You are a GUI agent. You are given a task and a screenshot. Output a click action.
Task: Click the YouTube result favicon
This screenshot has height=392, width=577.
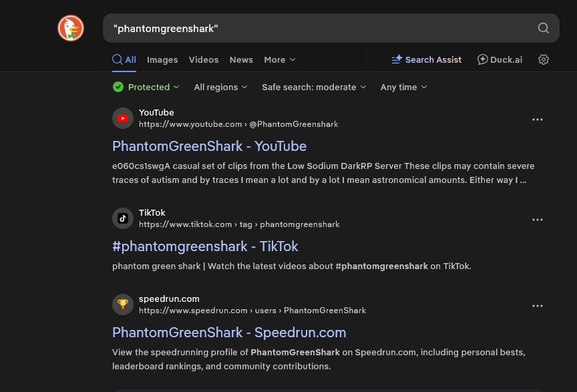123,118
